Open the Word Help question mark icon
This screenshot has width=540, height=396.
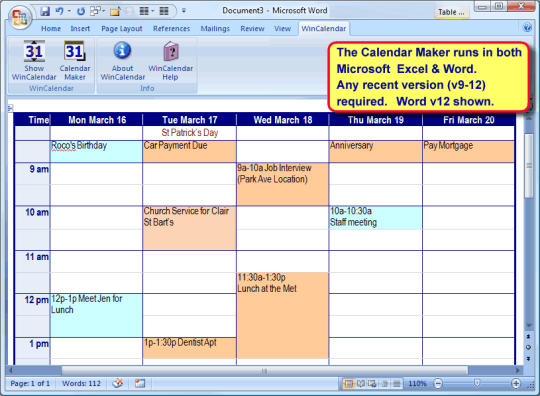click(x=527, y=28)
